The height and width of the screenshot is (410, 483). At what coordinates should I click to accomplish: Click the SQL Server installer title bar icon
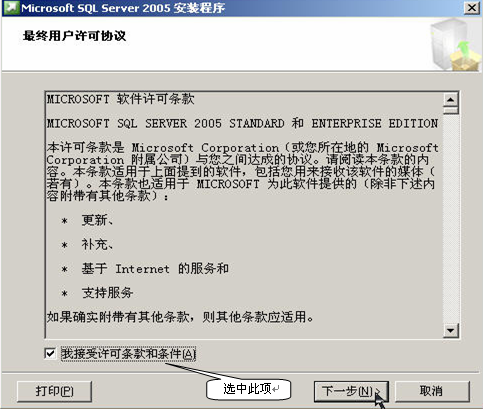coord(11,7)
